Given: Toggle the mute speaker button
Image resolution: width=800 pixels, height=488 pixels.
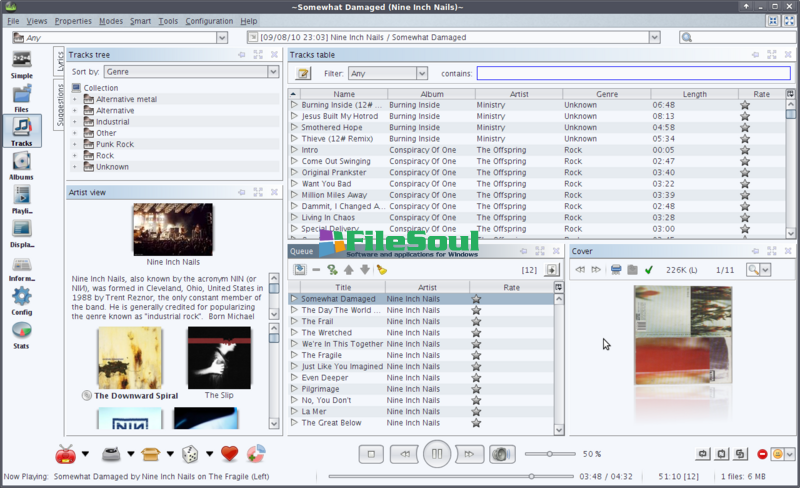Looking at the screenshot, I should tap(502, 454).
